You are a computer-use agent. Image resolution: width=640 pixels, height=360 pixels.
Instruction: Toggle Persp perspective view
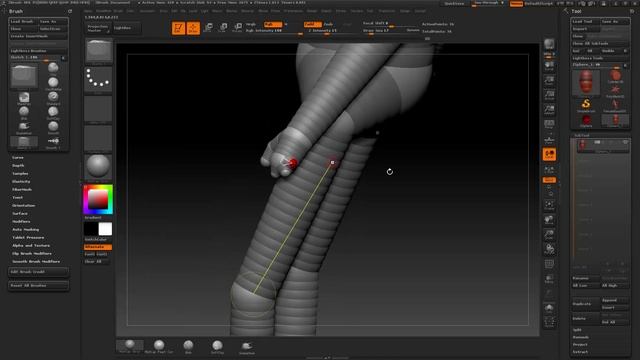549,124
